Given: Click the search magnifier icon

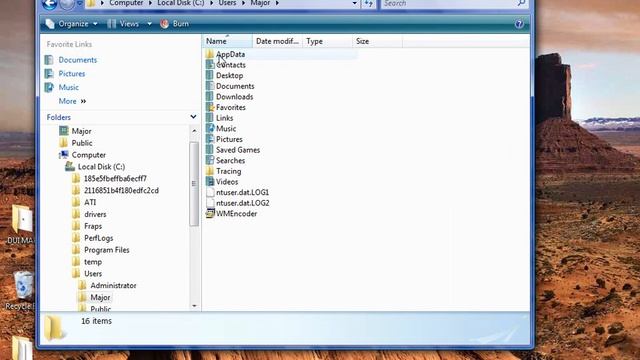Looking at the screenshot, I should click(x=521, y=3).
